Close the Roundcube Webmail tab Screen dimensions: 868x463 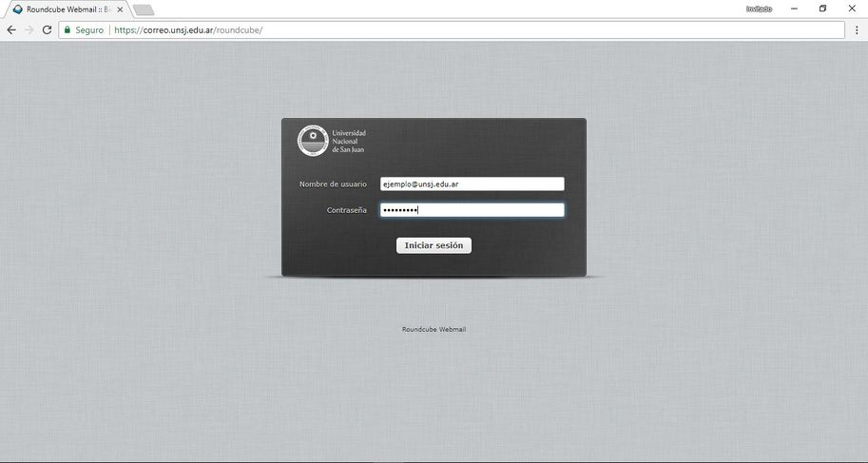pos(118,10)
